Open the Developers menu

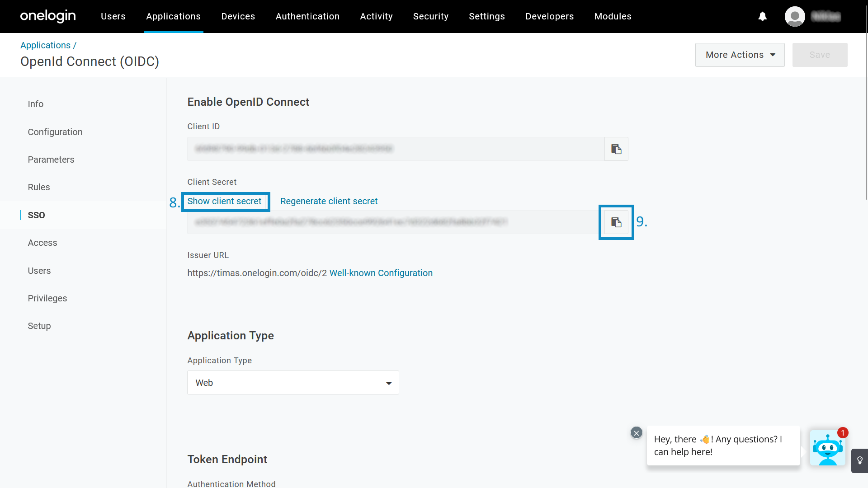[x=549, y=16]
